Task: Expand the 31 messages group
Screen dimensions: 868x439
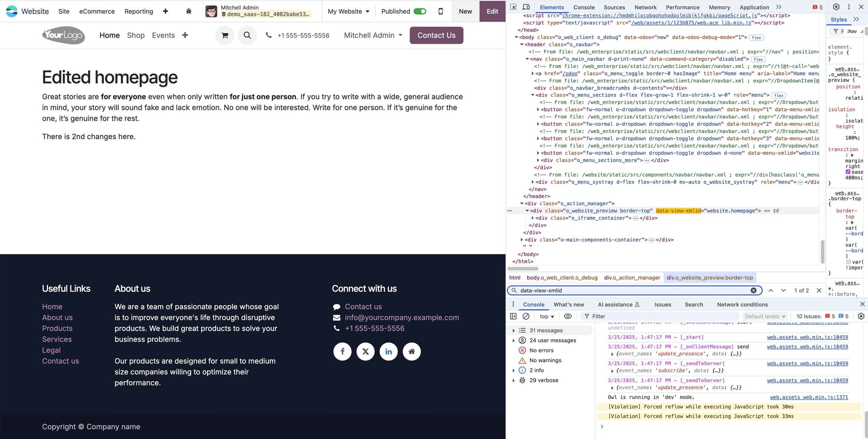Action: tap(514, 330)
